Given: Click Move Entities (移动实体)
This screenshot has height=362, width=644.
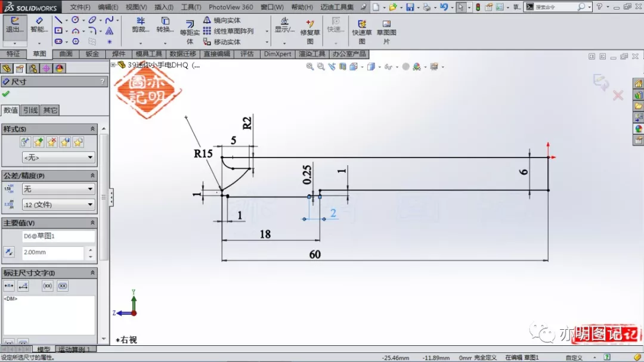Looking at the screenshot, I should [x=222, y=42].
